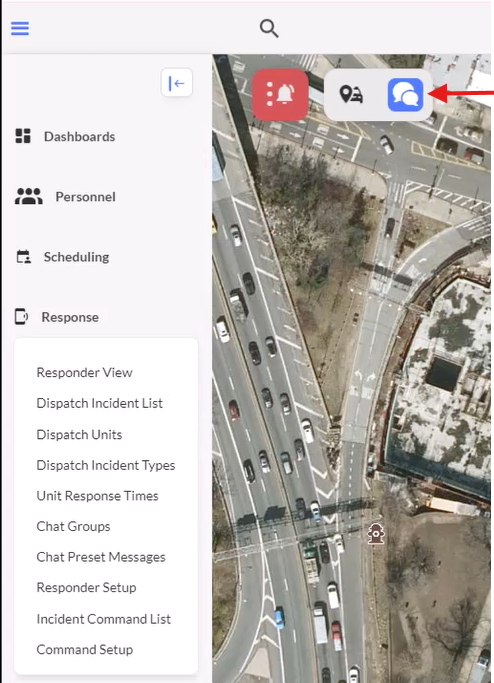Open the hamburger menu icon
Screen dimensions: 494x683
(x=20, y=29)
